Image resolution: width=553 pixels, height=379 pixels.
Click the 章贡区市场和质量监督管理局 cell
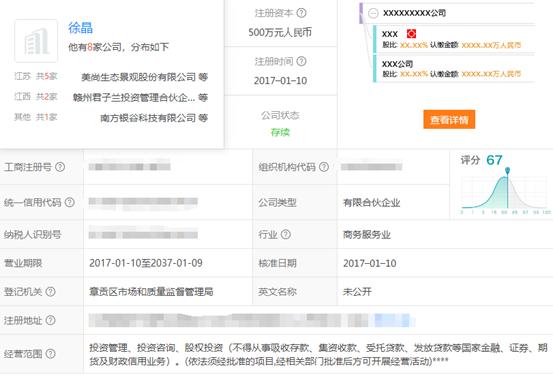pos(151,292)
